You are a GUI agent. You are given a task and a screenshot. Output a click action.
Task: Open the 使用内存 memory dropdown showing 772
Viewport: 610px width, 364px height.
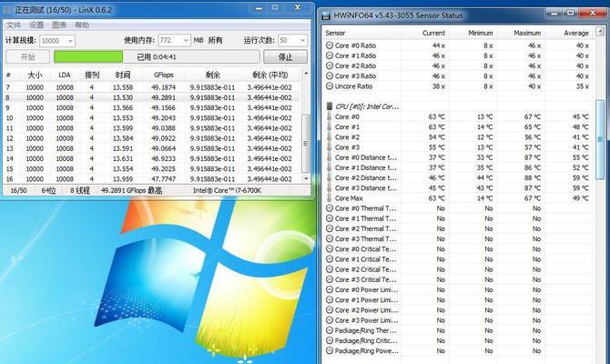point(174,40)
